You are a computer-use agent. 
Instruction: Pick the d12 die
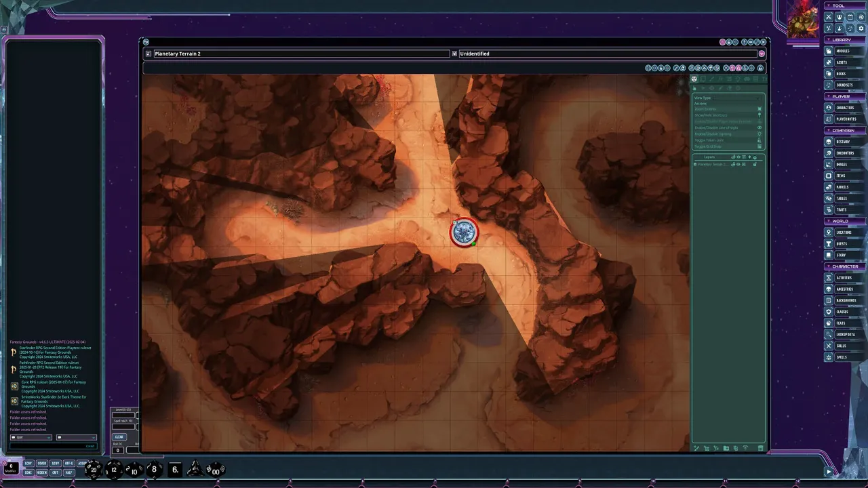(x=114, y=469)
